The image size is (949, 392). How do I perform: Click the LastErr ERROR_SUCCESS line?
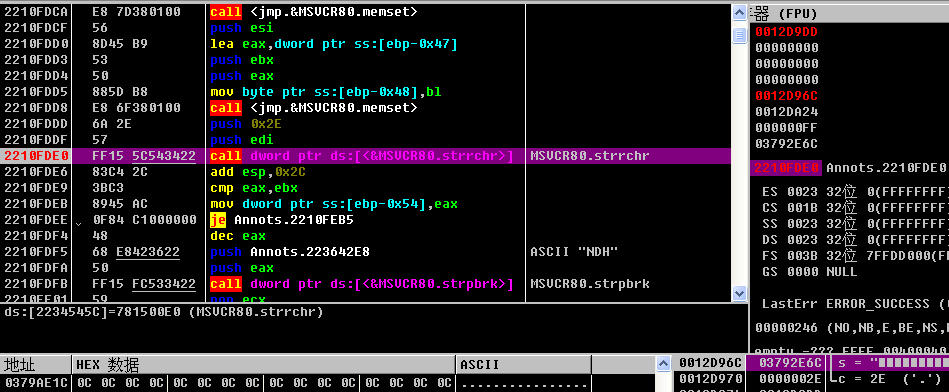(855, 304)
